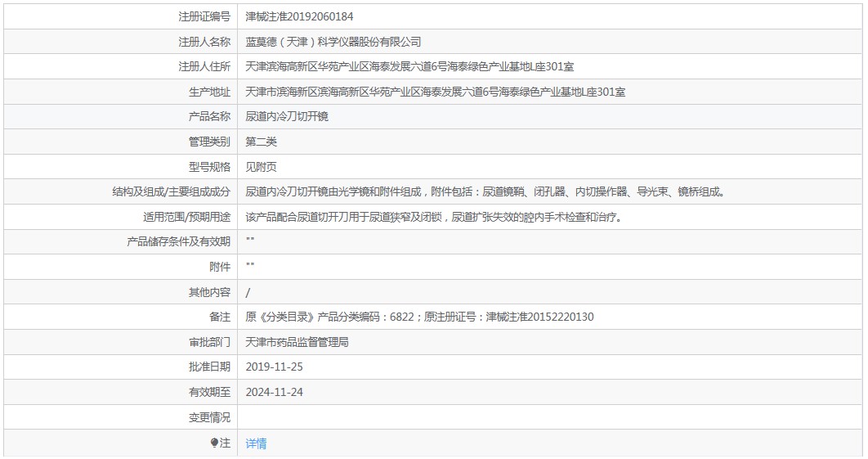Viewport: 868px width, 459px height.
Task: Click the 适用范围/预期用途 label
Action: [x=186, y=218]
